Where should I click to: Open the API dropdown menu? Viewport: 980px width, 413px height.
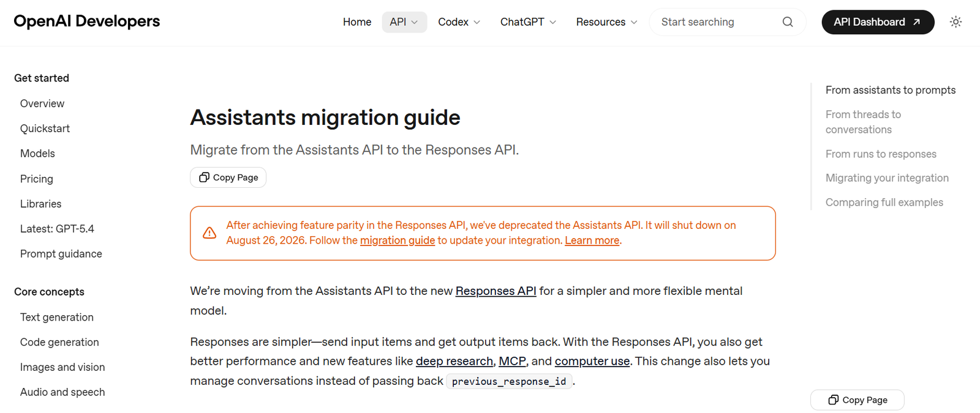point(404,22)
